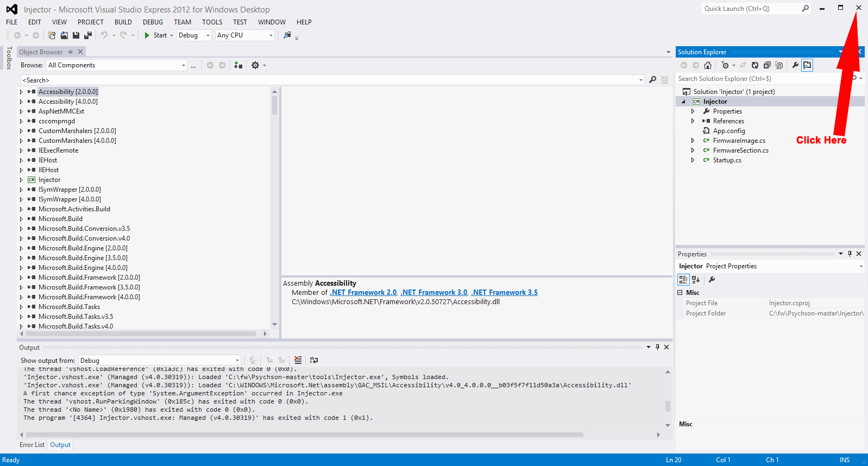Click the Properties wrench in Solution Explorer toolbar
Screen dimensions: 868x466
795,65
